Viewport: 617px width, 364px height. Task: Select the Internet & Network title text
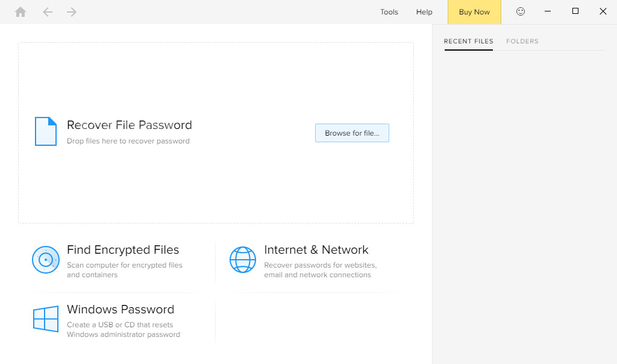tap(316, 249)
